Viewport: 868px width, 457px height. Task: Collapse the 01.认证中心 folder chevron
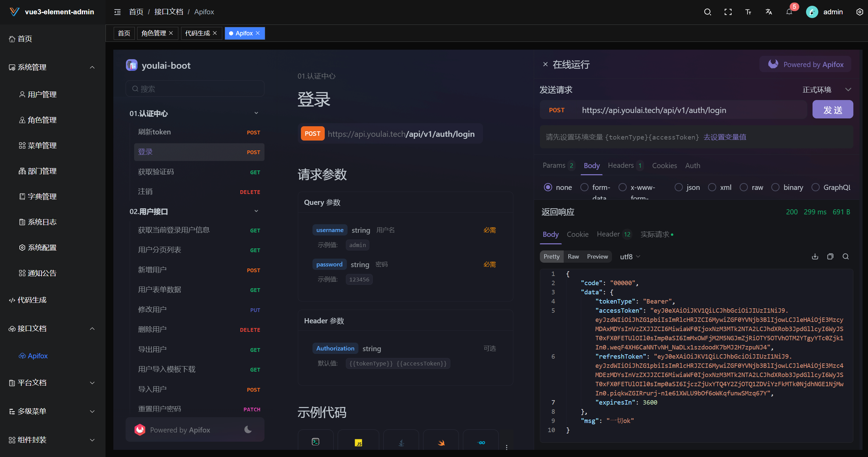point(256,113)
